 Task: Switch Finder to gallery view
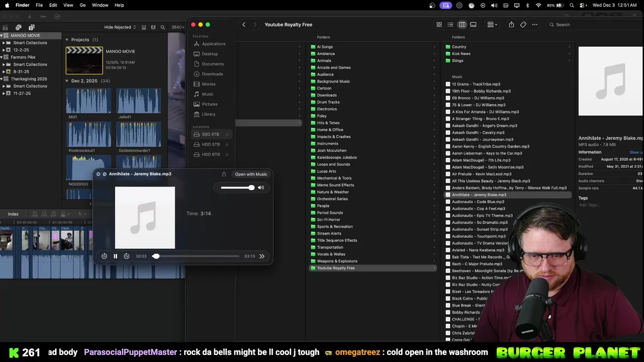(473, 25)
